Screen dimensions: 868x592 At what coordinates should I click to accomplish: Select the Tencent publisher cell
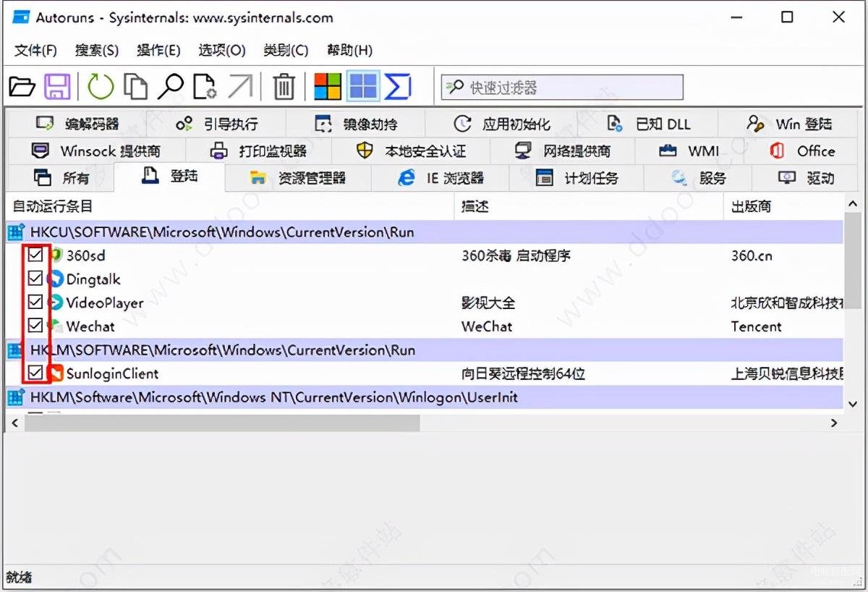coord(756,326)
